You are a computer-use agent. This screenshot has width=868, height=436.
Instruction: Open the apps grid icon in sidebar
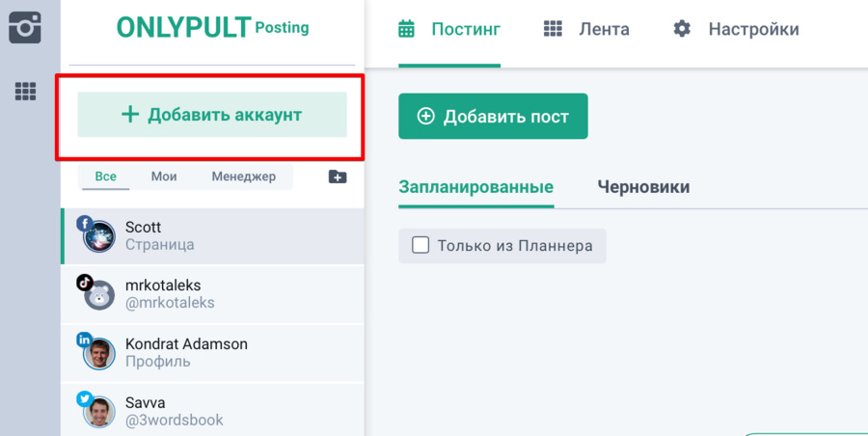click(x=25, y=92)
